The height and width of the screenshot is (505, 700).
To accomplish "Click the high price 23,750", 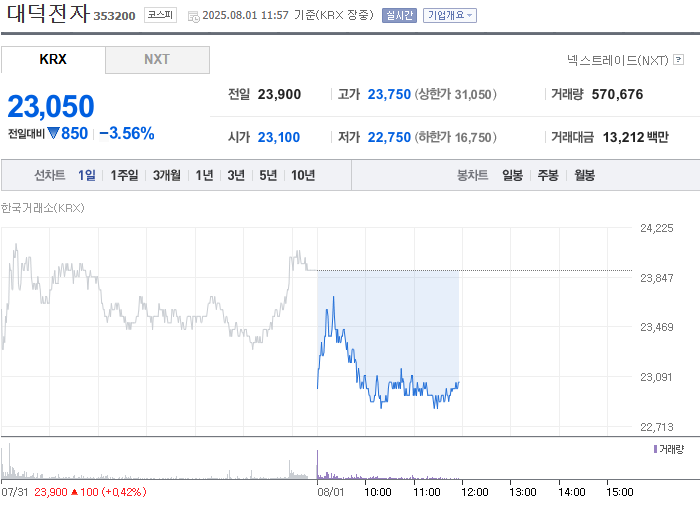I will point(389,94).
